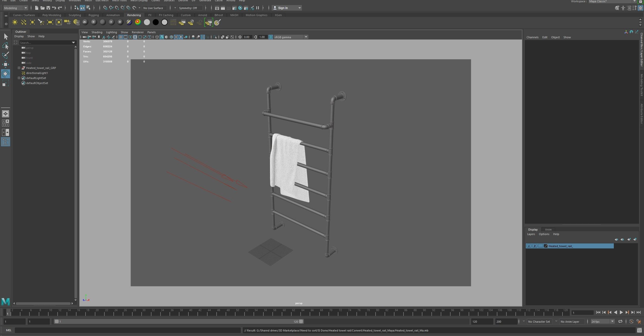Select by hierarchy and combinations icon
Viewport: 644px width, 336px height.
[x=76, y=8]
